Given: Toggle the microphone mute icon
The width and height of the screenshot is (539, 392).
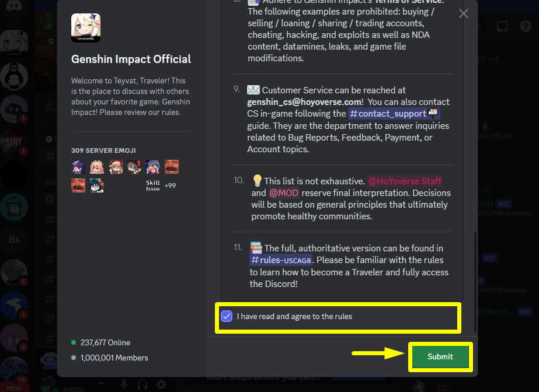Looking at the screenshot, I should pyautogui.click(x=124, y=384).
